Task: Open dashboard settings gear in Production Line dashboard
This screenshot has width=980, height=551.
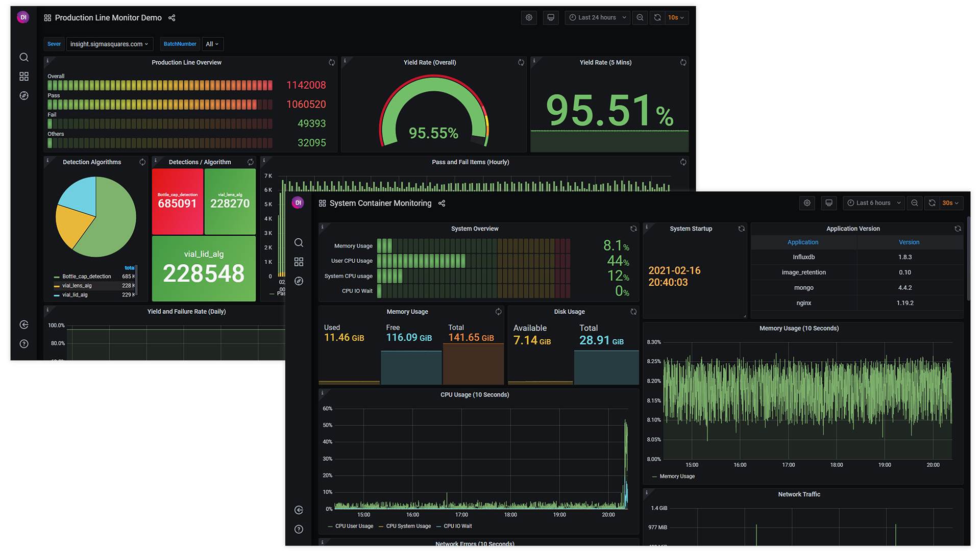Action: (x=529, y=17)
